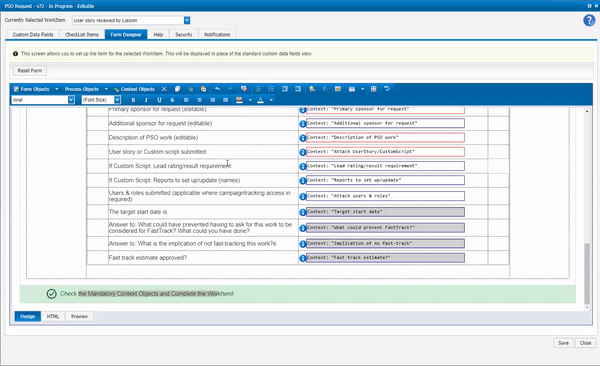Click the highlight color swatch icon

click(x=240, y=100)
